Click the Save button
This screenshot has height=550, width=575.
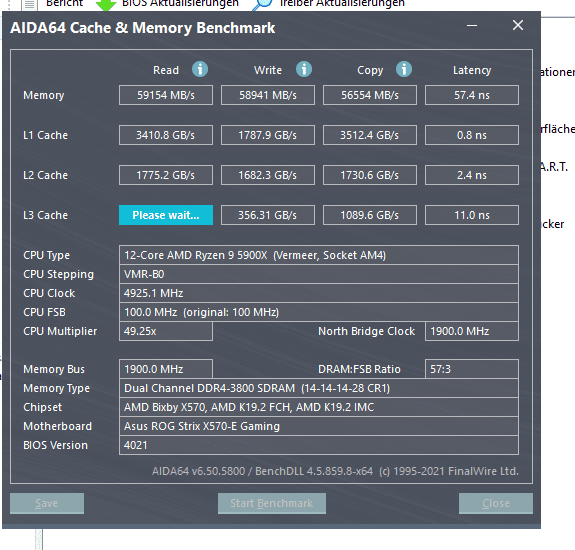click(47, 503)
